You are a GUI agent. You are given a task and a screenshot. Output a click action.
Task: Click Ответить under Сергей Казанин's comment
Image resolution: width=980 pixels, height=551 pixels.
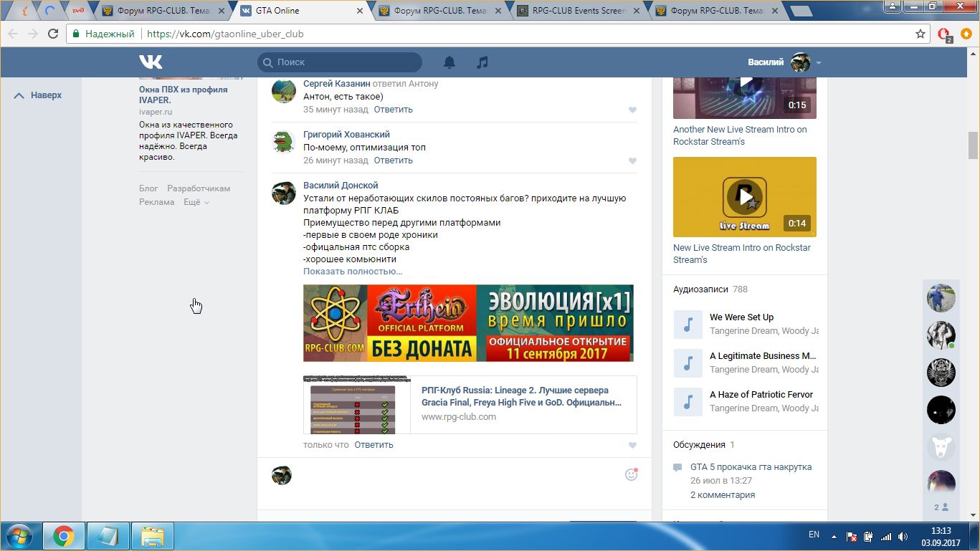[x=393, y=110]
